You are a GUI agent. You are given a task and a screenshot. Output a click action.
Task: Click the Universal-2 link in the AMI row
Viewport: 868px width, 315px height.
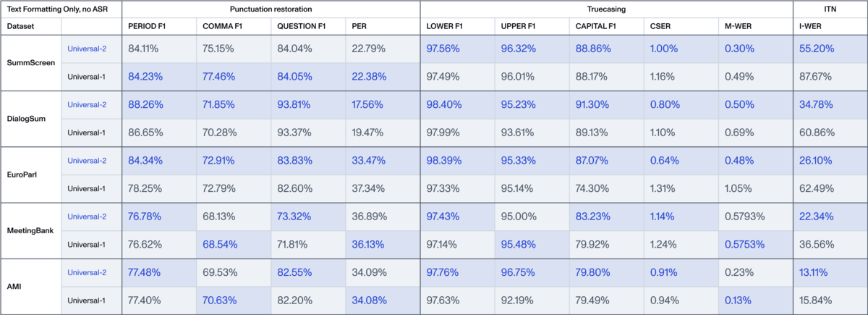88,272
